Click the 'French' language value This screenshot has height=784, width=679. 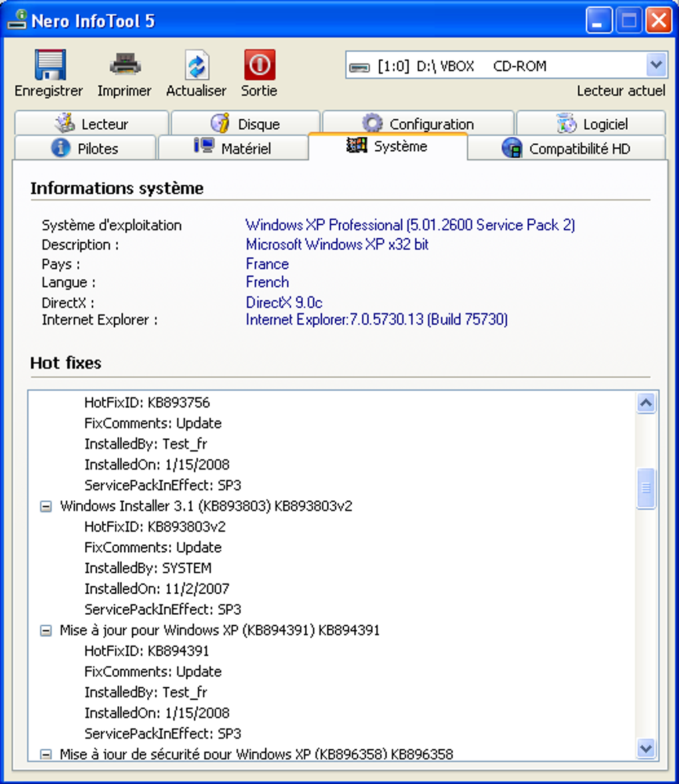[x=268, y=282]
